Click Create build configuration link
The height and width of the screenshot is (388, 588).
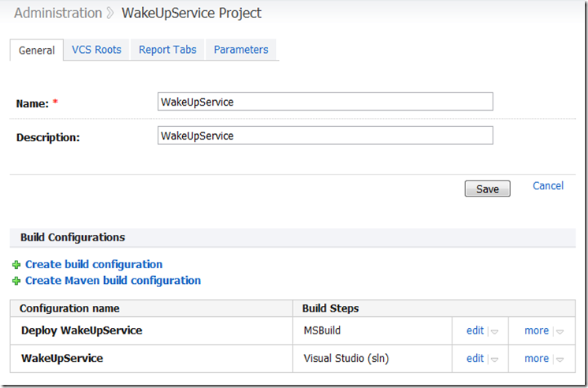(x=94, y=265)
